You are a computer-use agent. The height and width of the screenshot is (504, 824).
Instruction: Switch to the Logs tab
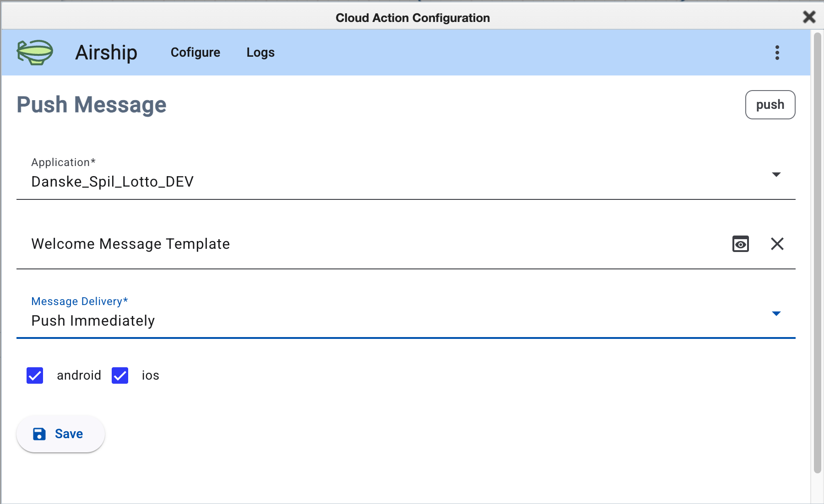click(x=260, y=53)
